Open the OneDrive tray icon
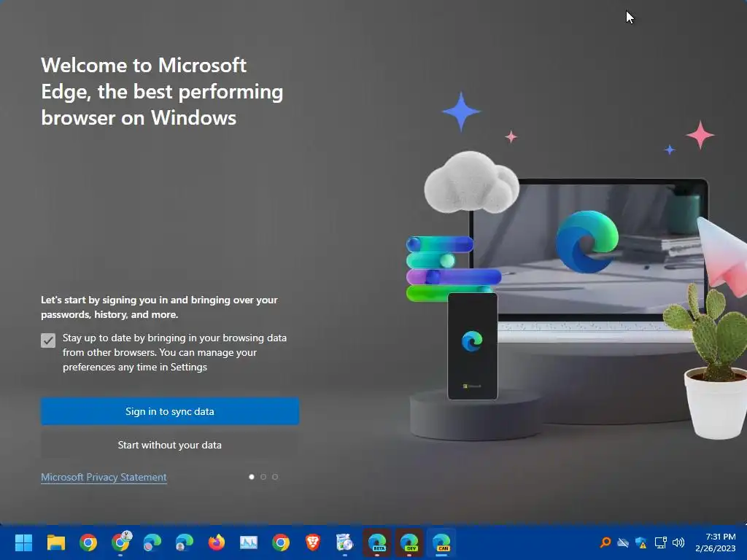Viewport: 747px width, 560px height. coord(623,542)
